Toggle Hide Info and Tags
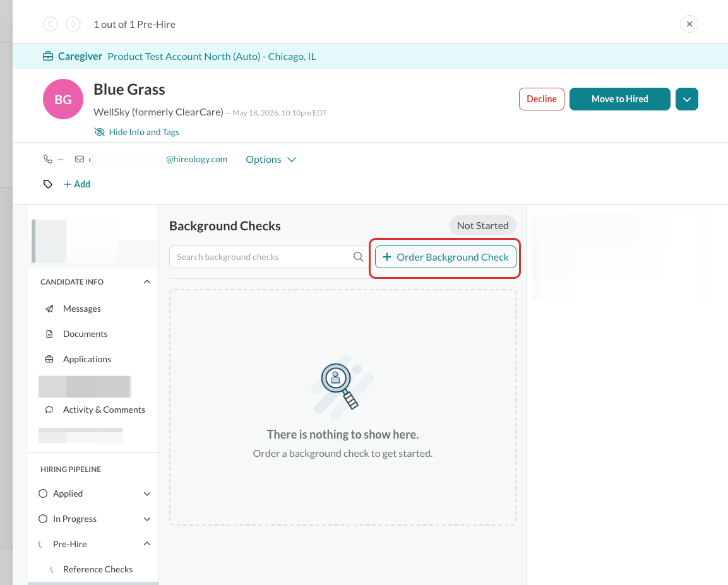728x585 pixels. [136, 133]
